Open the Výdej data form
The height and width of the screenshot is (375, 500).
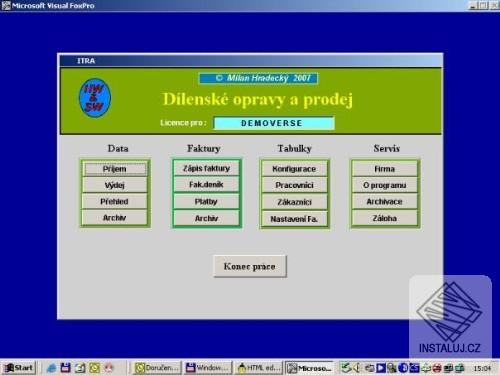coord(115,185)
